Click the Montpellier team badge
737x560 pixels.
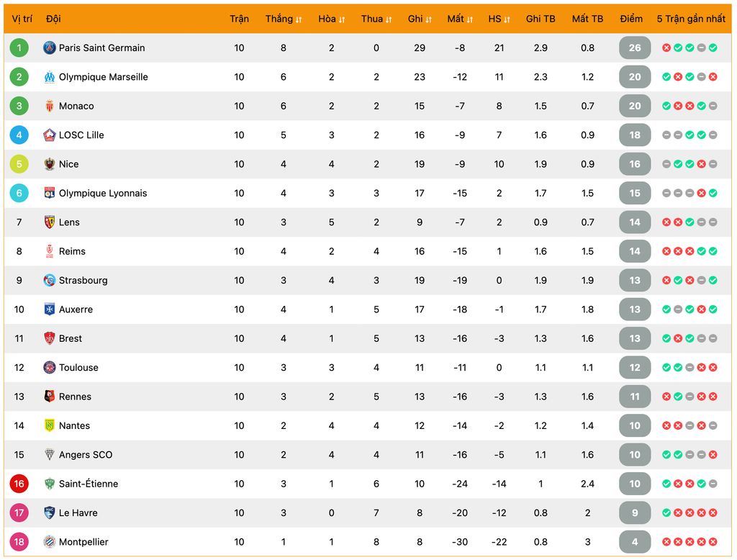pos(50,542)
